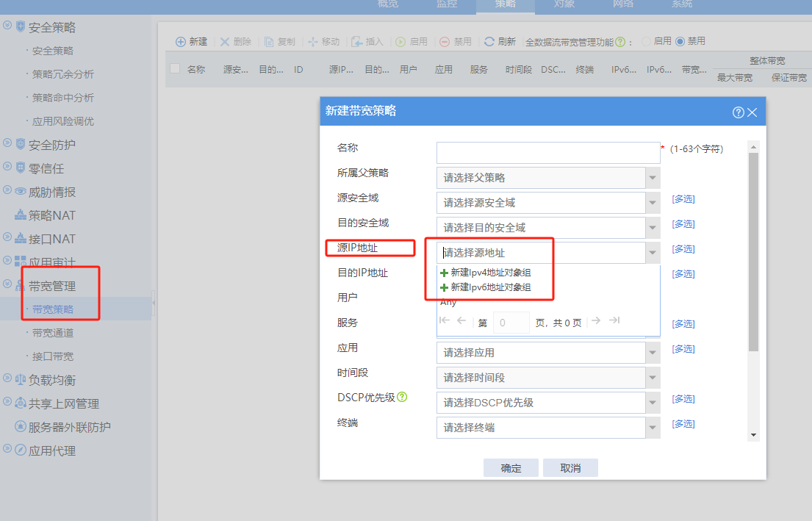The image size is (812, 521).
Task: Click the page number input in pager
Action: (x=511, y=323)
